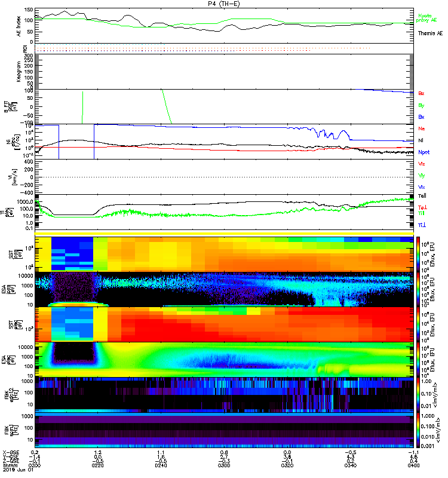Image resolution: width=448 pixels, height=478 pixels.
Task: Click the 'X-GSE' row label
Action: pos(11,452)
